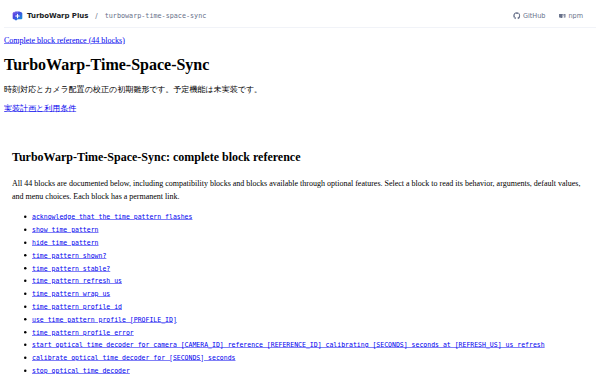Click the npm logo icon
Viewport: 600px width, 375px height.
pyautogui.click(x=562, y=16)
